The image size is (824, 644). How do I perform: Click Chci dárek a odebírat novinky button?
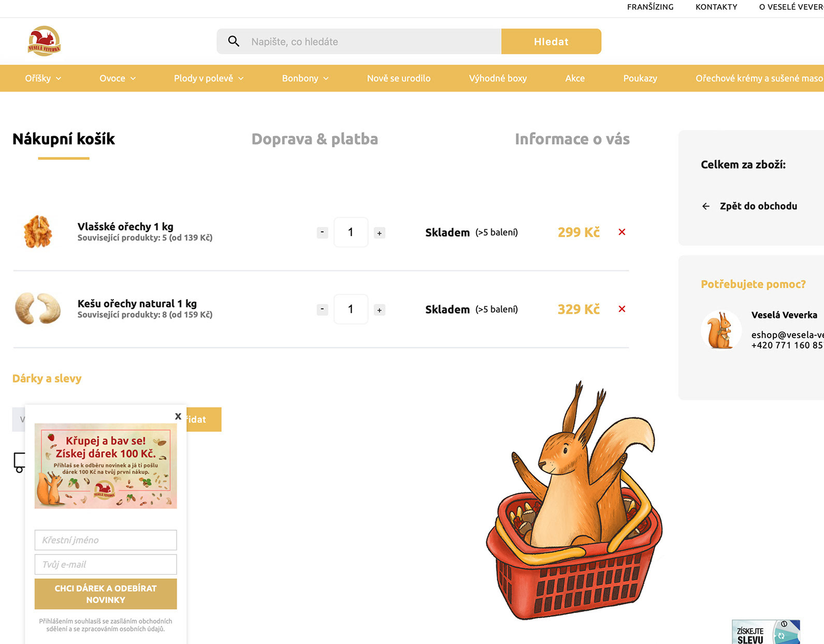coord(106,594)
